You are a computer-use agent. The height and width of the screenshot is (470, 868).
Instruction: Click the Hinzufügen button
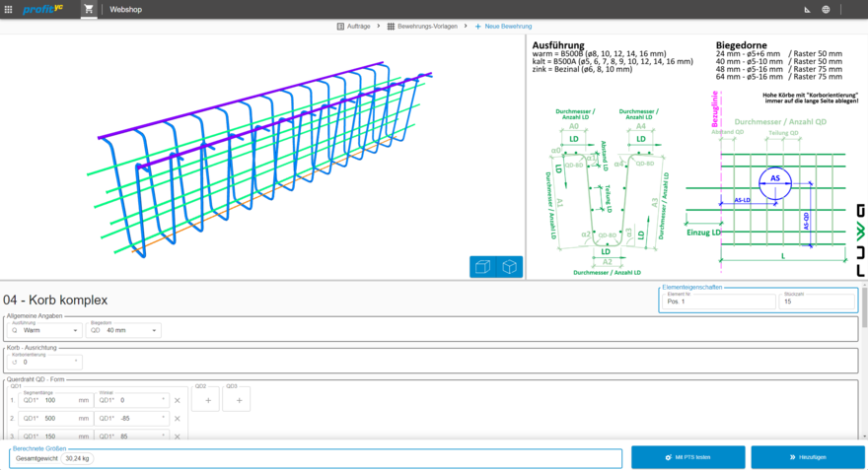pyautogui.click(x=808, y=457)
